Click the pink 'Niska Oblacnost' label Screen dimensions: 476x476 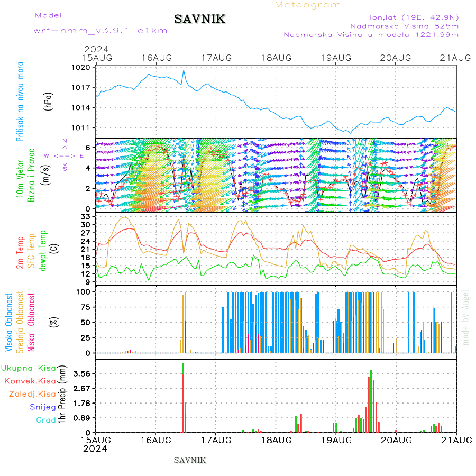pos(31,323)
